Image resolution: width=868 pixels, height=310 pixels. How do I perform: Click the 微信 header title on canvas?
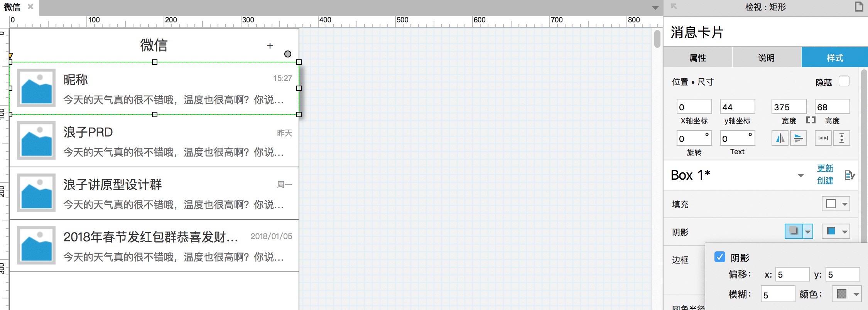(x=154, y=45)
